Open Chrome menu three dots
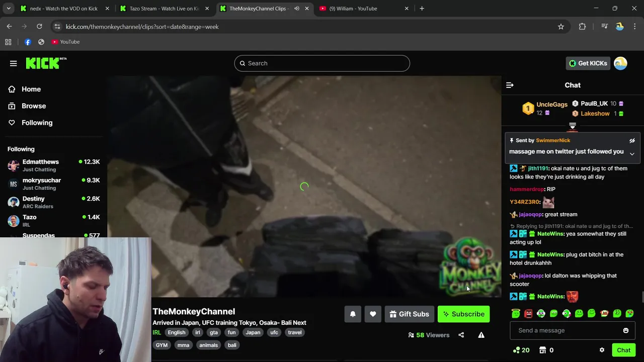This screenshot has height=362, width=644. tap(635, 27)
